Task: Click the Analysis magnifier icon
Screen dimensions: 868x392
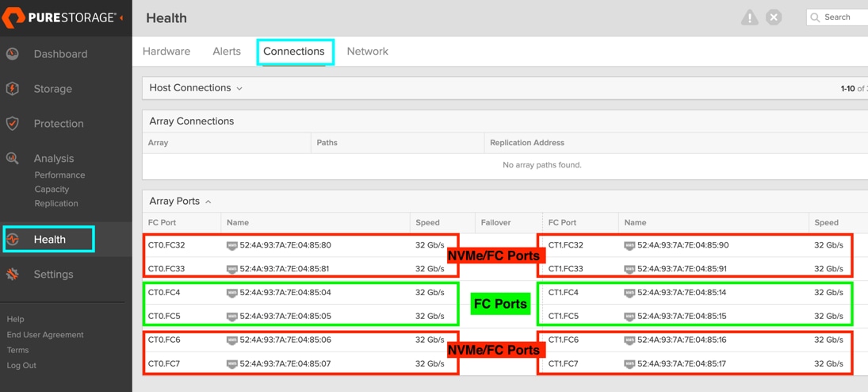Action: (13, 159)
